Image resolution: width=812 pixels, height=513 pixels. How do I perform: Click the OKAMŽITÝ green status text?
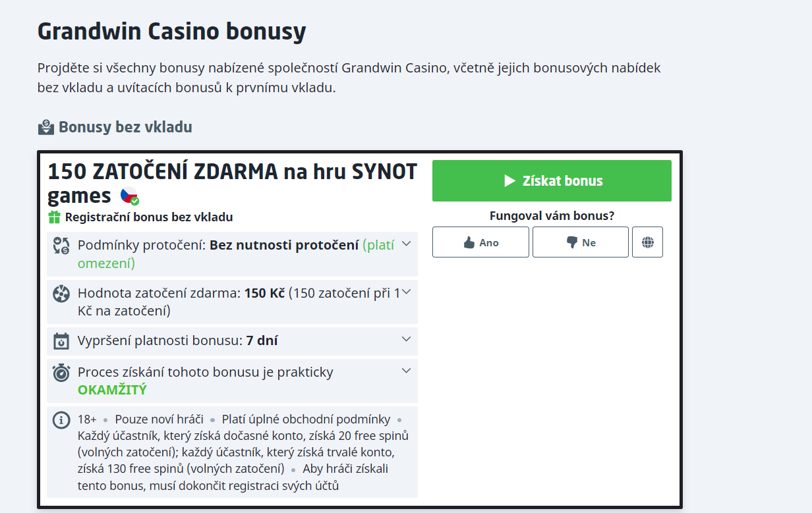112,390
